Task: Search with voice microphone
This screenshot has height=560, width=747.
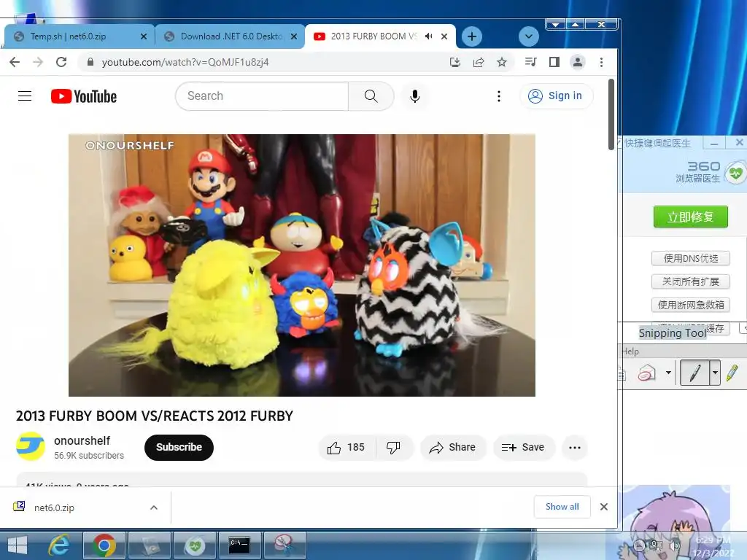Action: coord(415,96)
